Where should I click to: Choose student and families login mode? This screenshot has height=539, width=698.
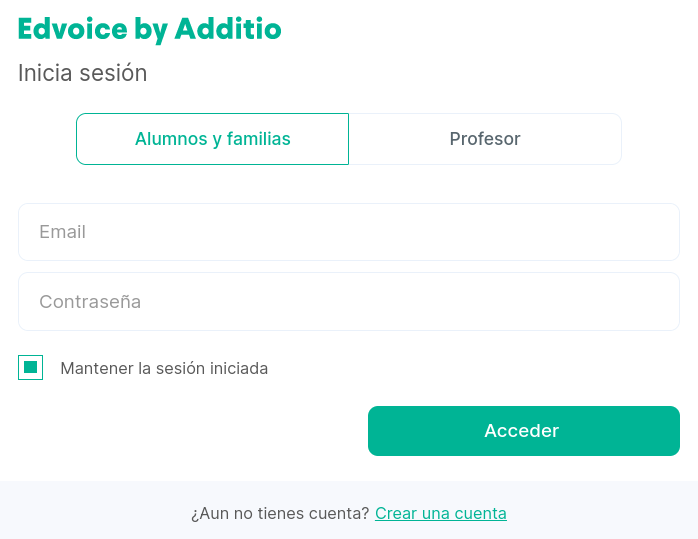(x=212, y=139)
